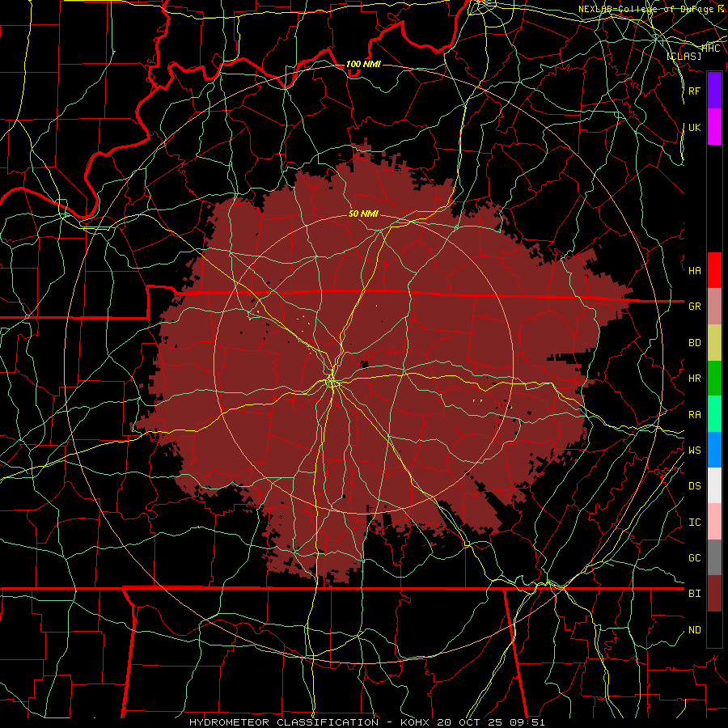Click the ND black legend swatch

coord(714,629)
